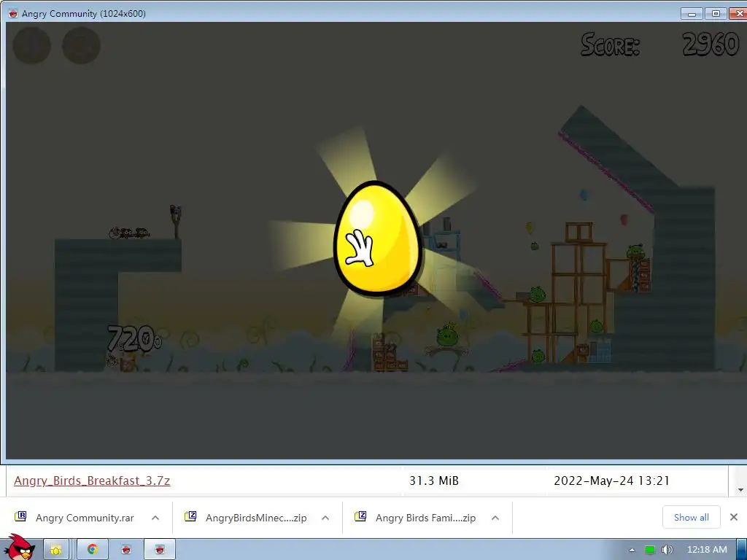Open the volume speaker tray icon
This screenshot has height=560, width=747.
point(667,550)
